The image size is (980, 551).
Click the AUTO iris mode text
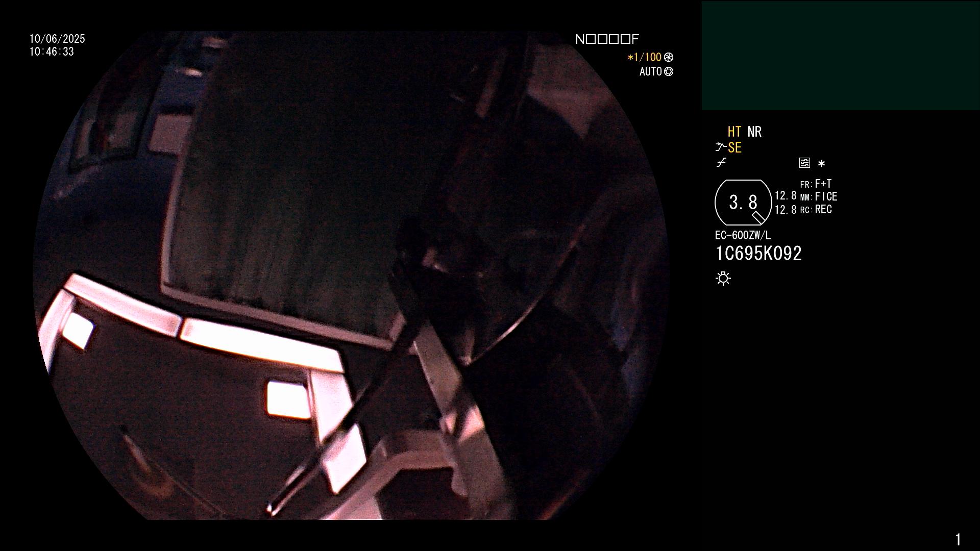651,71
